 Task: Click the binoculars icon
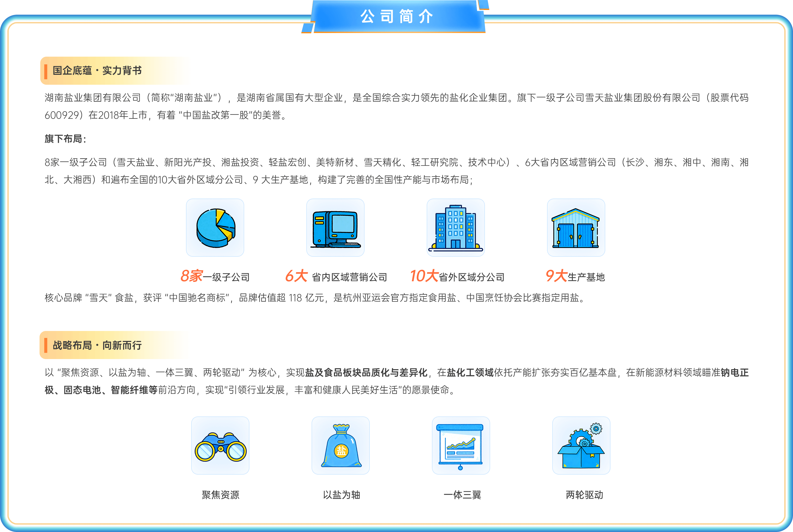pyautogui.click(x=220, y=446)
